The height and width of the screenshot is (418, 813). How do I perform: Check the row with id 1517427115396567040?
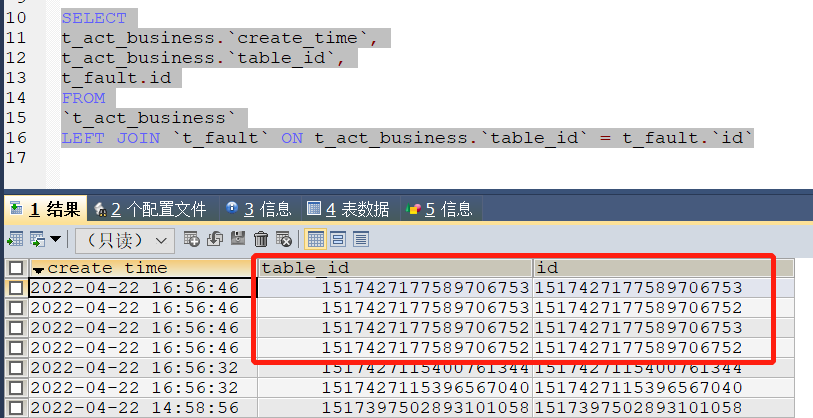point(16,388)
